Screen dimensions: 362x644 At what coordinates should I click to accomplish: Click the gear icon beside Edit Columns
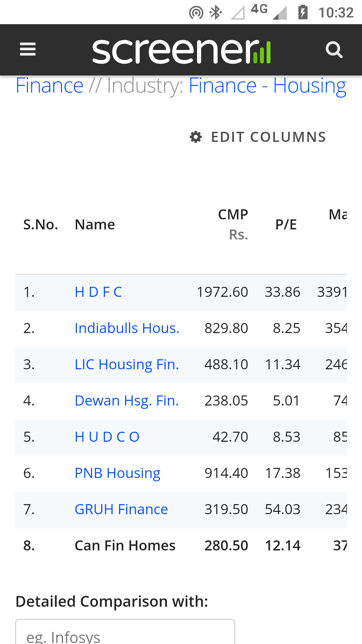pyautogui.click(x=196, y=137)
